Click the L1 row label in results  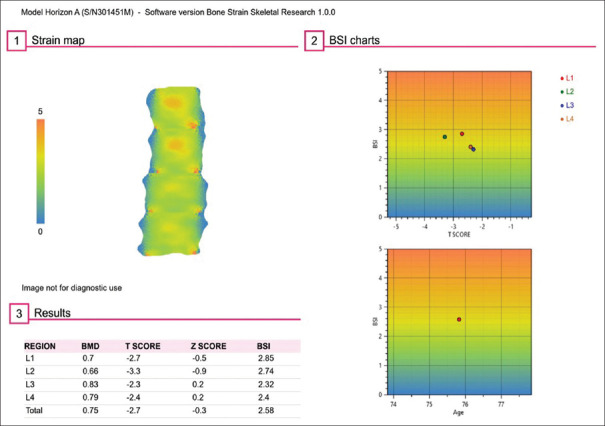[x=30, y=358]
